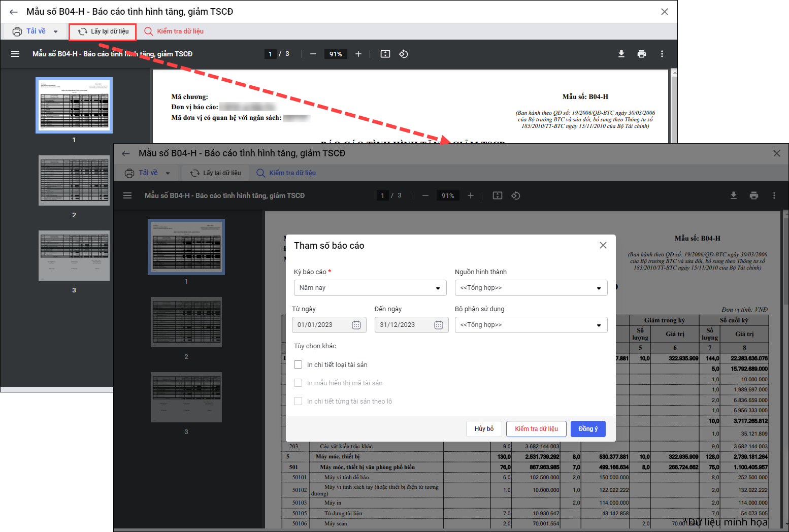Open Kỳ báo cáo dropdown
789x532 pixels.
pyautogui.click(x=370, y=288)
